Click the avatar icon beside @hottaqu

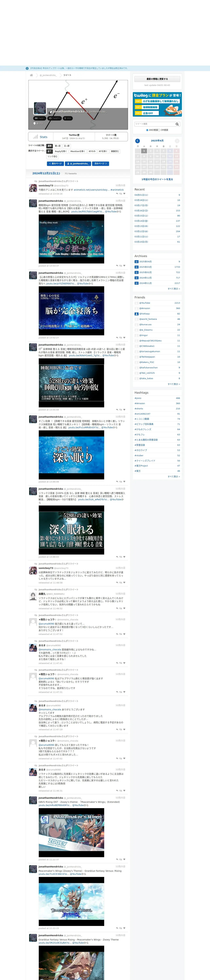click(136, 314)
